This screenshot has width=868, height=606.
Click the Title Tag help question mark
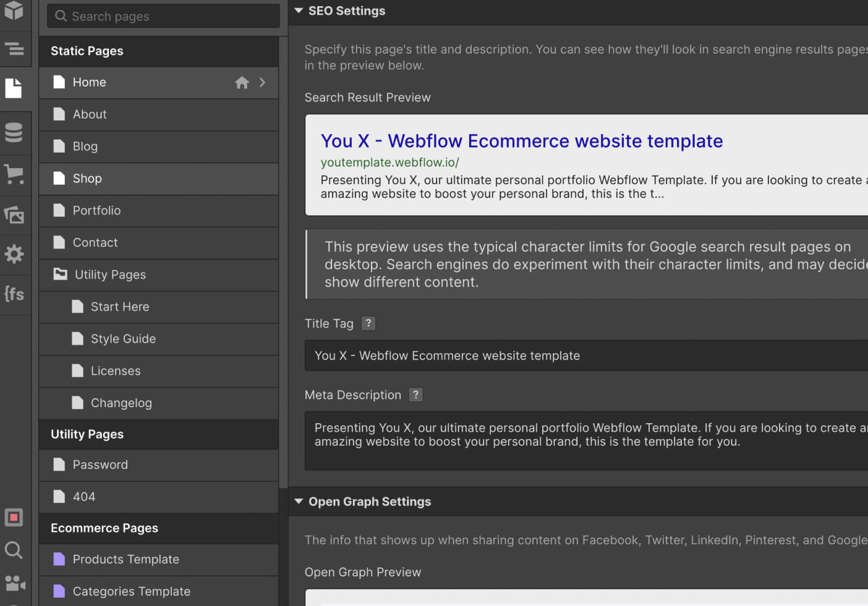[368, 323]
